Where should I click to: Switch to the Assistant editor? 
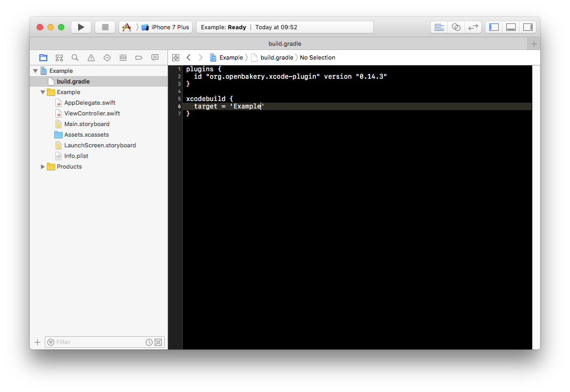[x=456, y=27]
